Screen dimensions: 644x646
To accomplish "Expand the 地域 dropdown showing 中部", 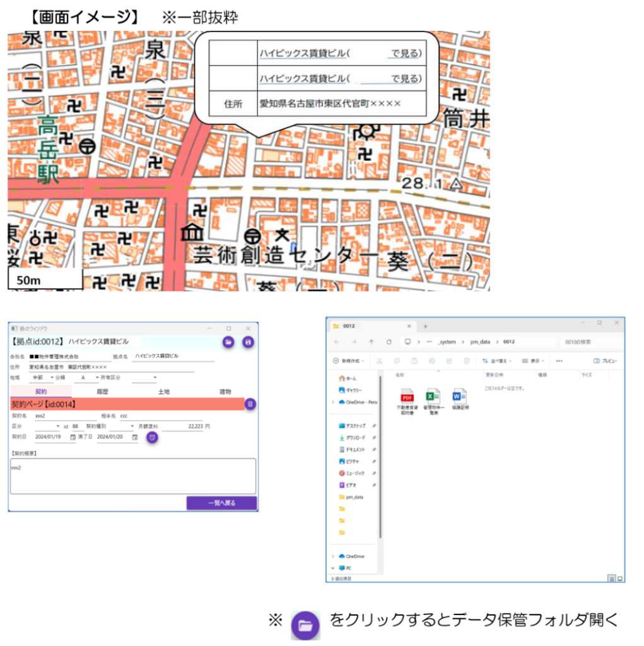I will [x=44, y=377].
